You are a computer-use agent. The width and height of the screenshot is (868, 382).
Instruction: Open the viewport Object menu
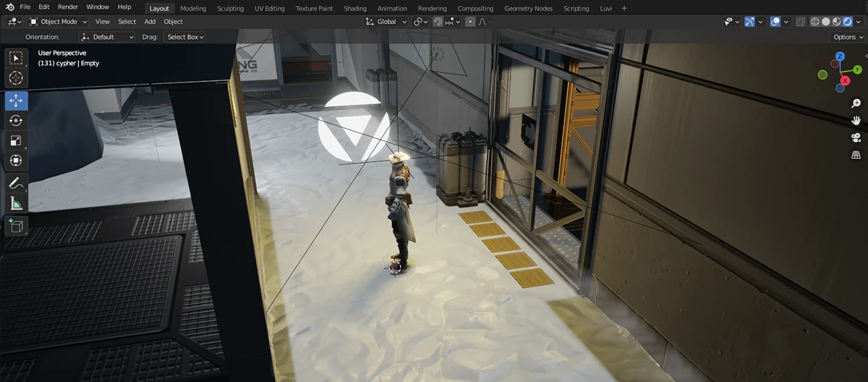tap(173, 22)
